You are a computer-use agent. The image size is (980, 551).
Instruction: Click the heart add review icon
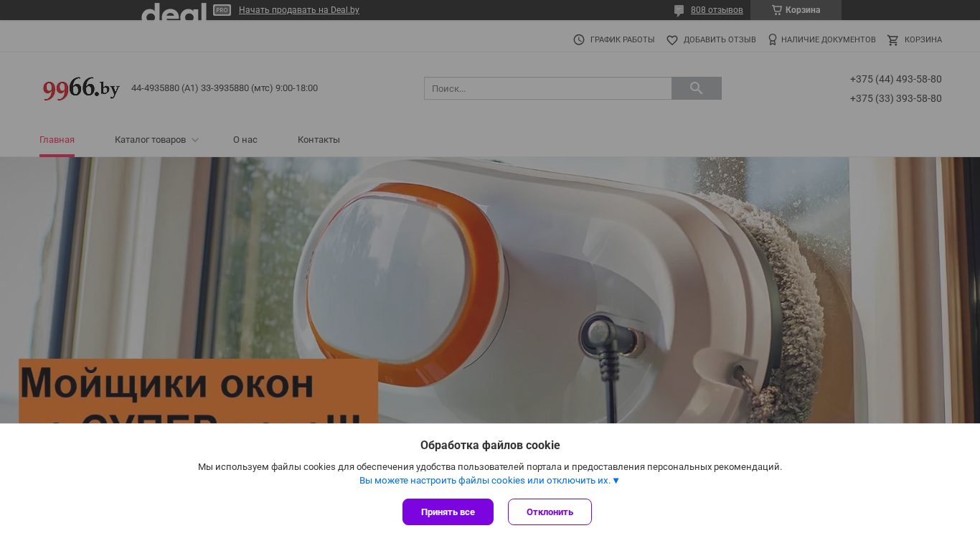(672, 40)
